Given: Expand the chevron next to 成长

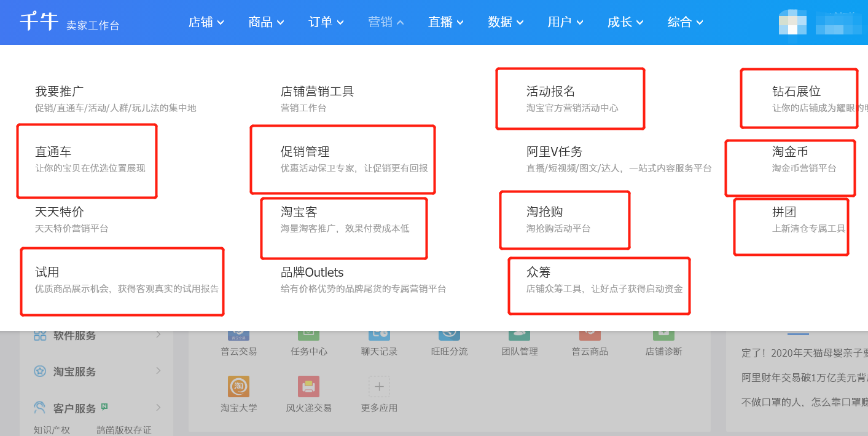Looking at the screenshot, I should coord(639,23).
